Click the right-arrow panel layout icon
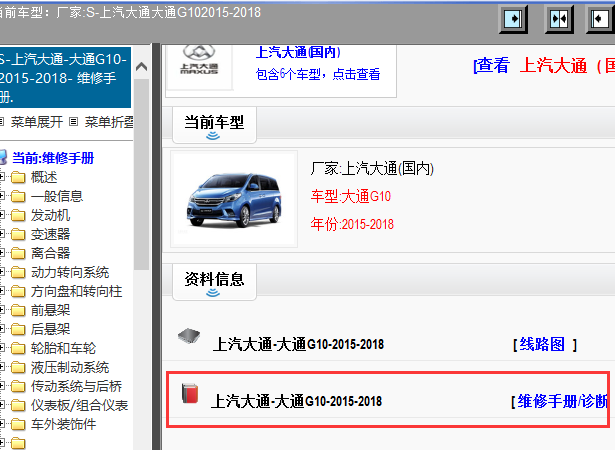 coord(513,18)
